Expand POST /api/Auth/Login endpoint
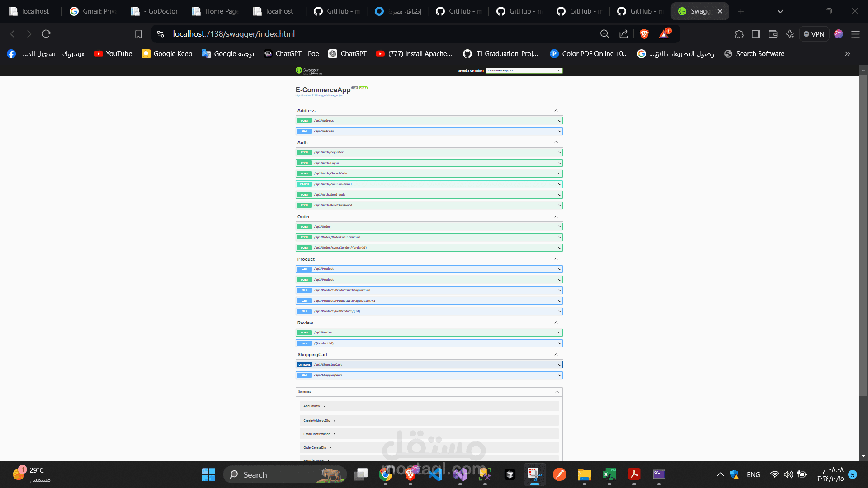 [x=429, y=163]
